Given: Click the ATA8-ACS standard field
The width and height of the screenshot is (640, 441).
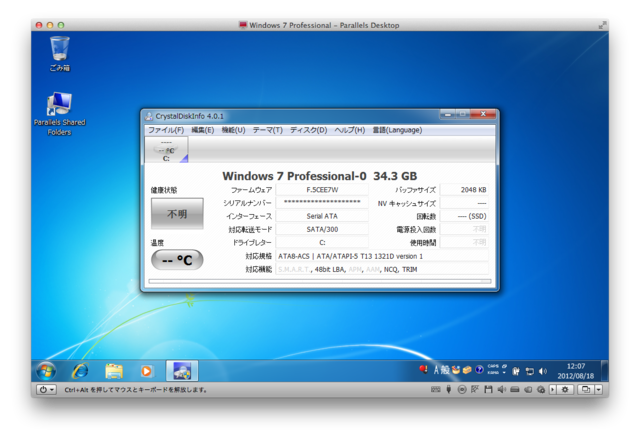Looking at the screenshot, I should click(382, 256).
